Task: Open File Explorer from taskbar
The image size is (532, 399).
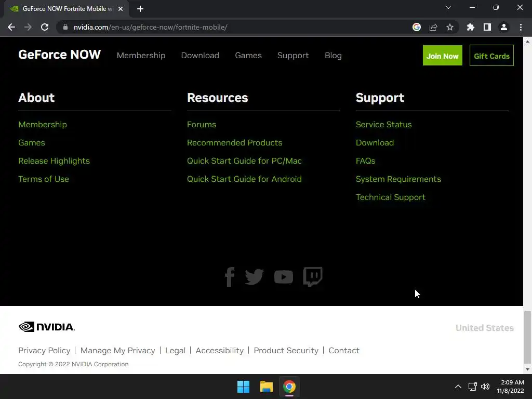Action: click(267, 387)
